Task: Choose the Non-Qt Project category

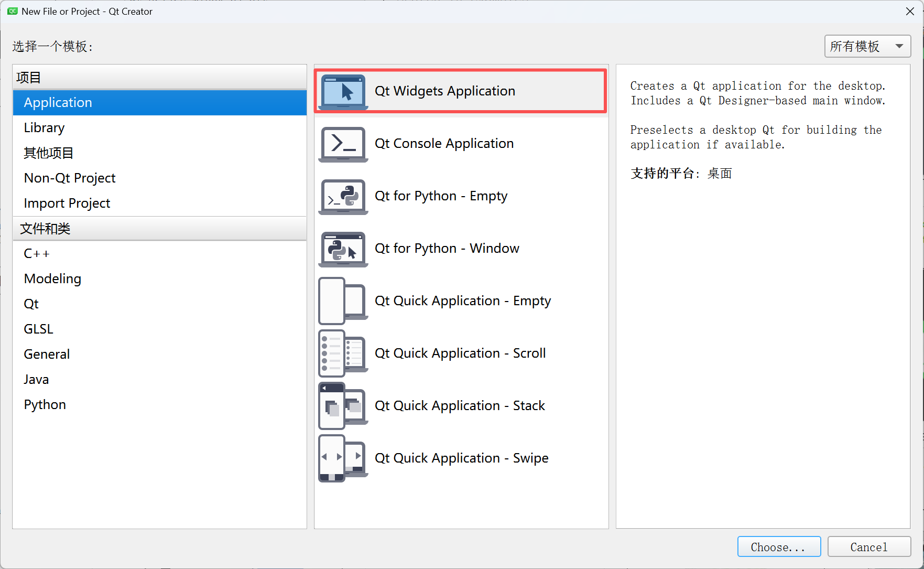Action: tap(160, 178)
